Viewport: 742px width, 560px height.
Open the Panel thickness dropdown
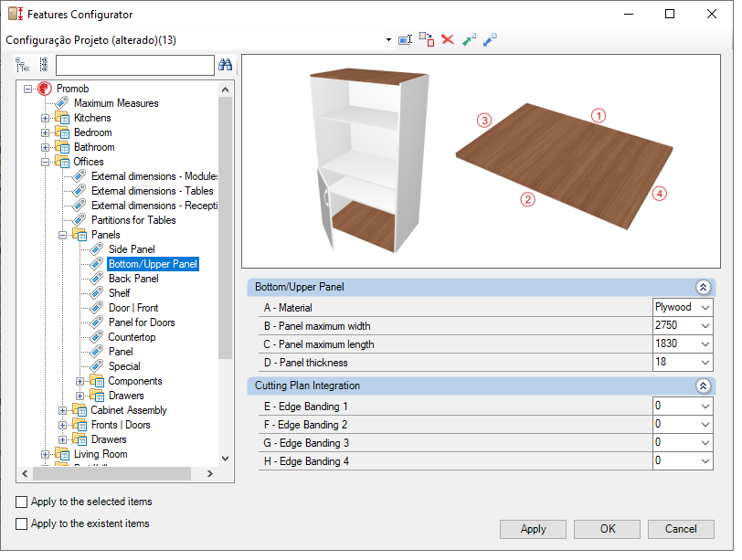[x=705, y=363]
